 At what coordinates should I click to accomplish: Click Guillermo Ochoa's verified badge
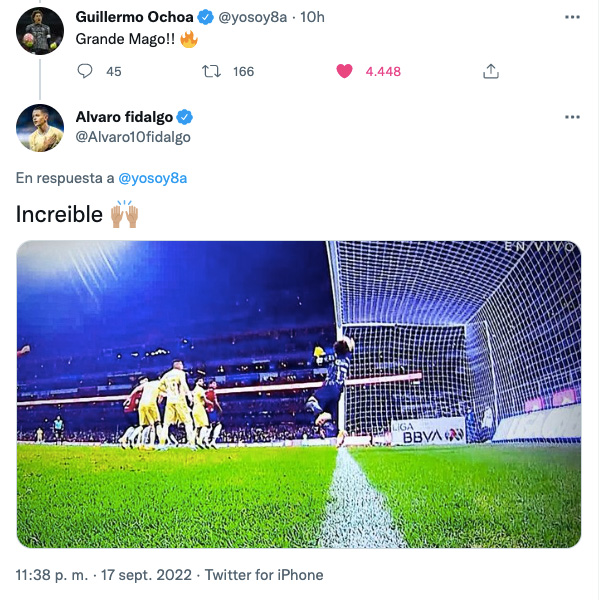pos(205,18)
